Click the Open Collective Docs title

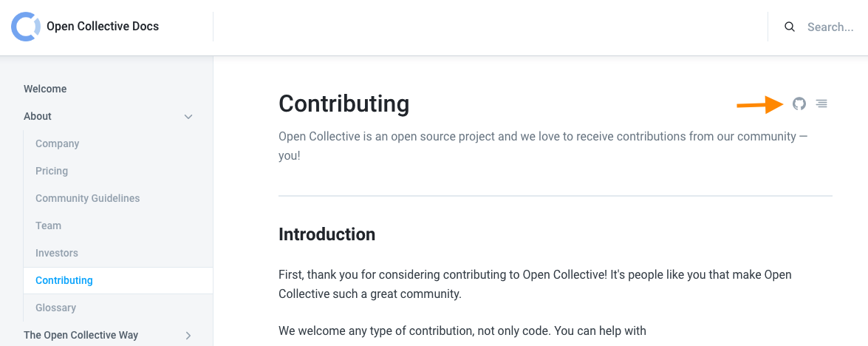point(103,27)
